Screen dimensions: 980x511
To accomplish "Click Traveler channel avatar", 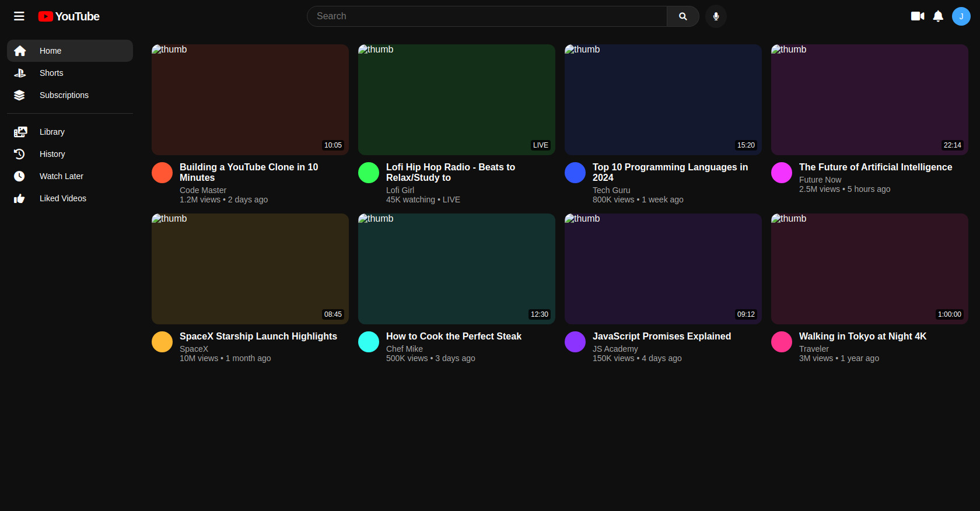I will tap(782, 342).
